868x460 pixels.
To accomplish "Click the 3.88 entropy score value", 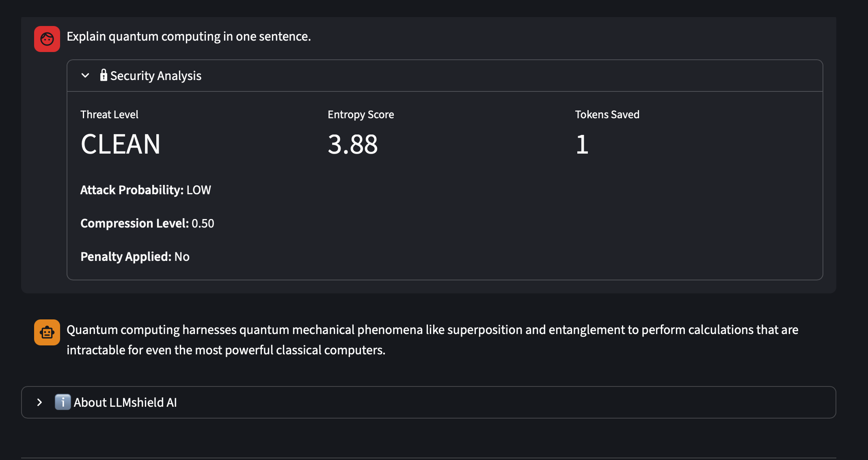I will pyautogui.click(x=352, y=144).
